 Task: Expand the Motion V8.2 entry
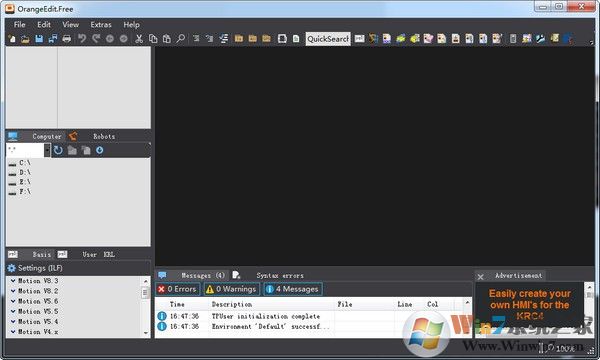point(13,291)
